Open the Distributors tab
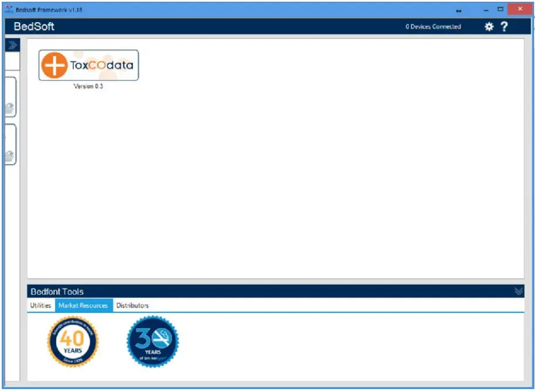This screenshot has width=537, height=392. [132, 305]
